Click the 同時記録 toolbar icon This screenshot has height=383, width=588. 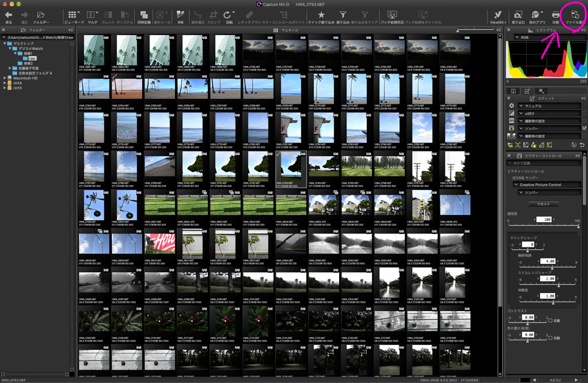144,15
